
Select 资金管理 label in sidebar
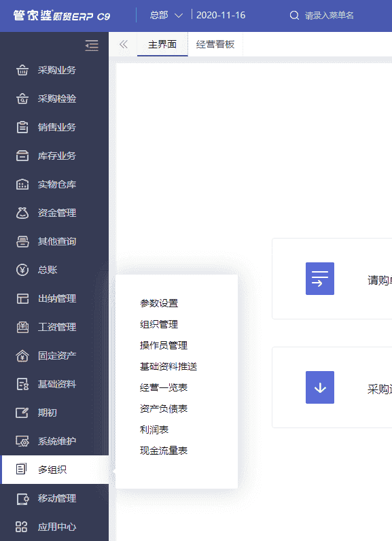57,213
